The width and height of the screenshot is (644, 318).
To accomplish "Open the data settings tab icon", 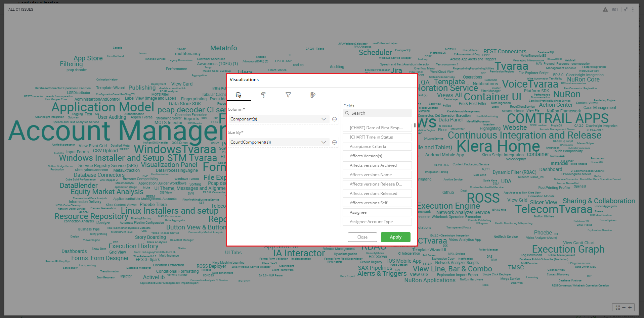I will click(239, 95).
